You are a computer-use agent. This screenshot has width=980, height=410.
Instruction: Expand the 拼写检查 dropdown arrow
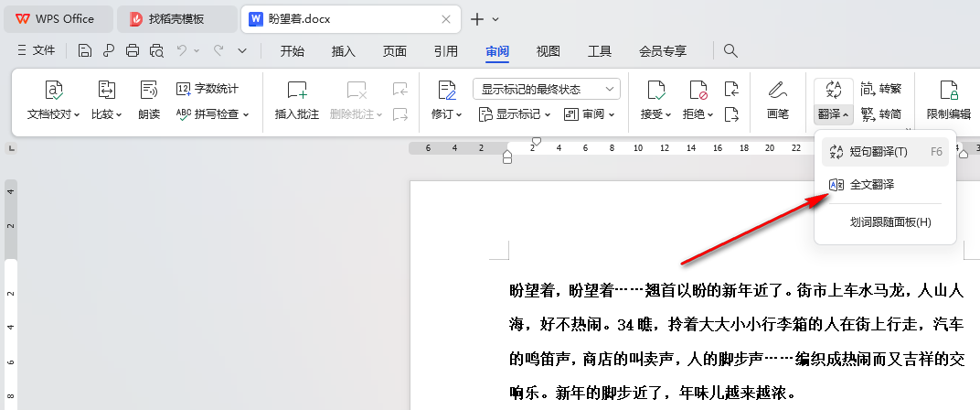pyautogui.click(x=246, y=114)
